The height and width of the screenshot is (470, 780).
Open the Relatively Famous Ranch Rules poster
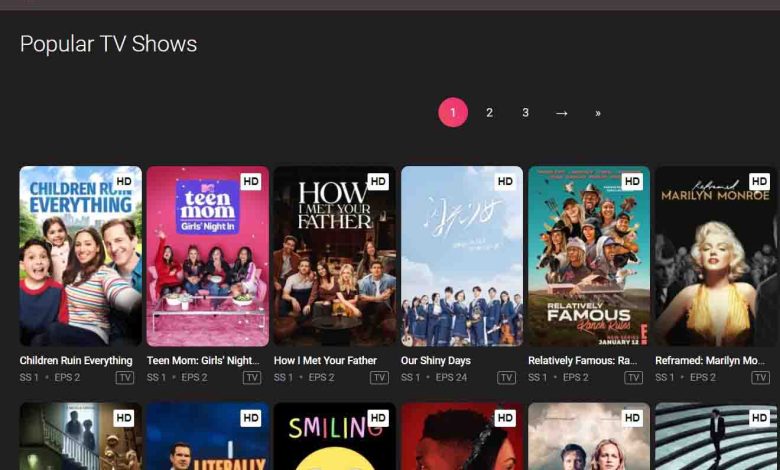pyautogui.click(x=589, y=256)
